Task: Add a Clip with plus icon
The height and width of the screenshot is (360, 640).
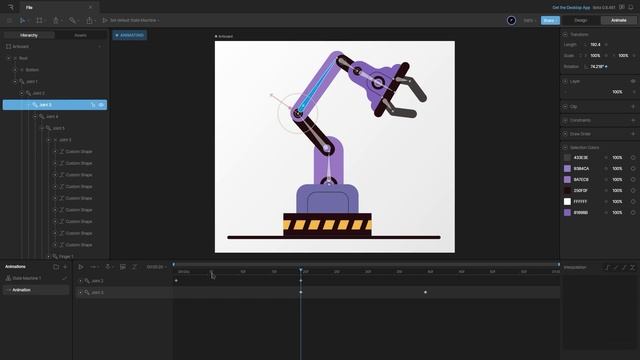Action: click(633, 107)
